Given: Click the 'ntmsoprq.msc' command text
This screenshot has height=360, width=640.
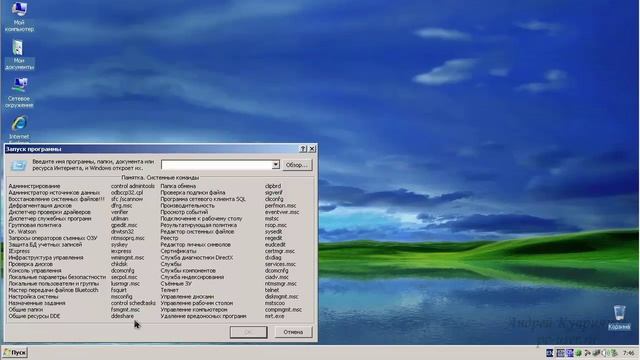Looking at the screenshot, I should coord(128,238).
